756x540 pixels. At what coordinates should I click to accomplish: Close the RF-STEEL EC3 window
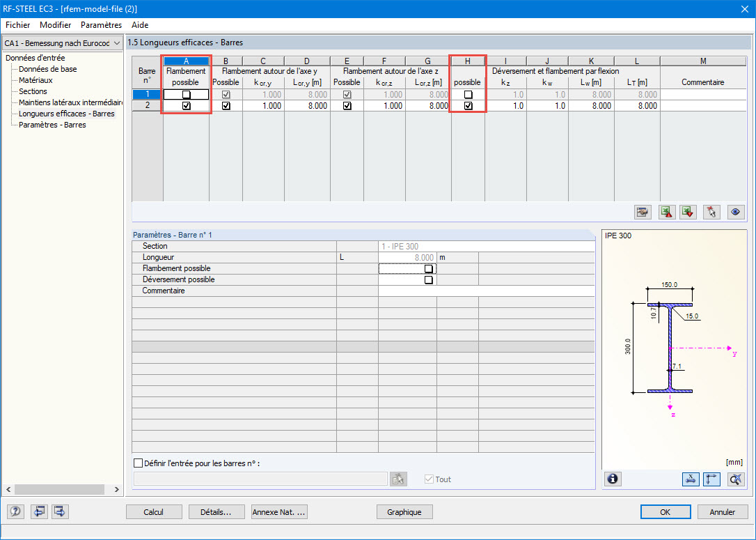coord(744,8)
